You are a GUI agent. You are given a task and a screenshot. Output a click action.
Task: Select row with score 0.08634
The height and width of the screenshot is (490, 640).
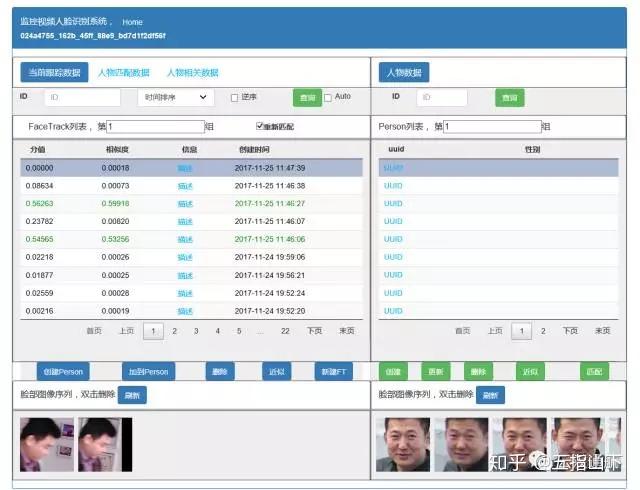click(191, 186)
